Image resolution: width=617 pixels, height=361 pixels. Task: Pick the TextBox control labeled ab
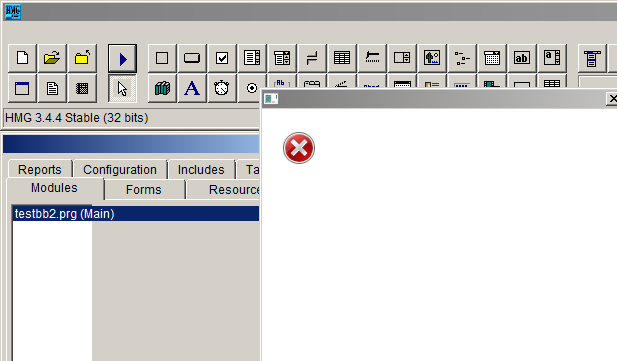(x=521, y=58)
